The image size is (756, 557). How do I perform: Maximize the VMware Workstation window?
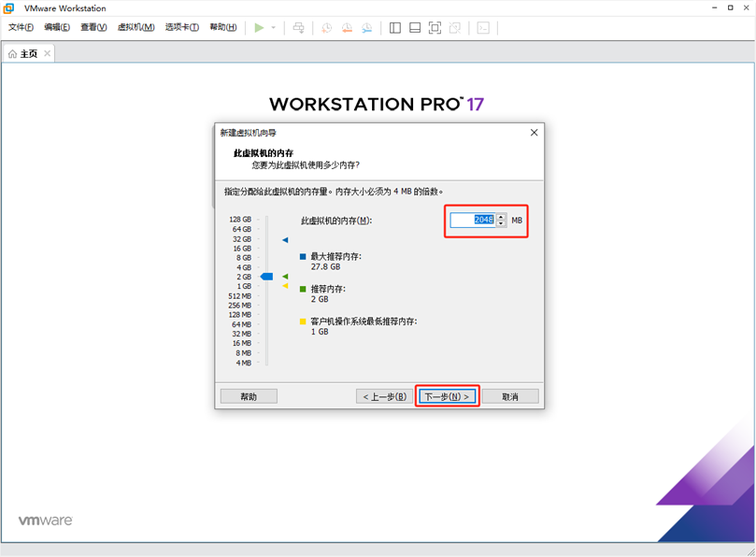[x=731, y=7]
